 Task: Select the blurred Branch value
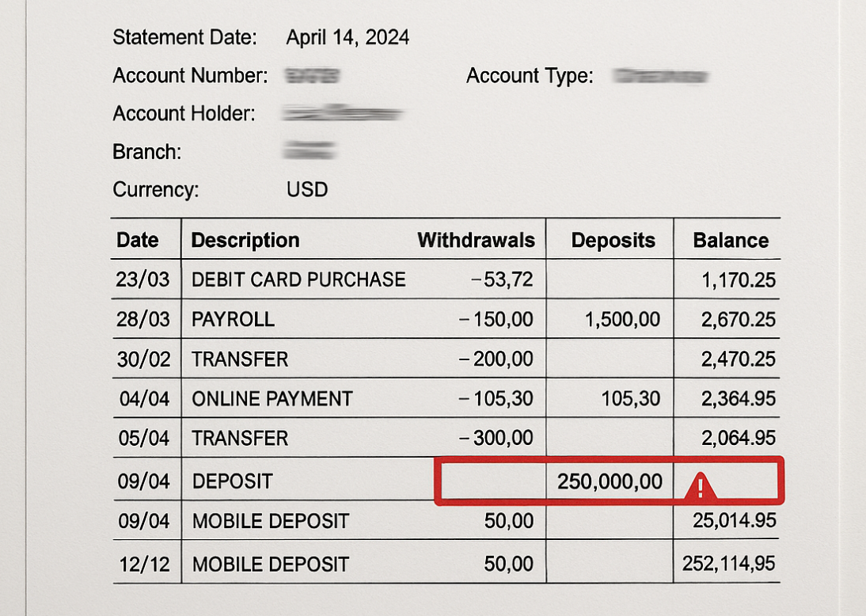[310, 150]
